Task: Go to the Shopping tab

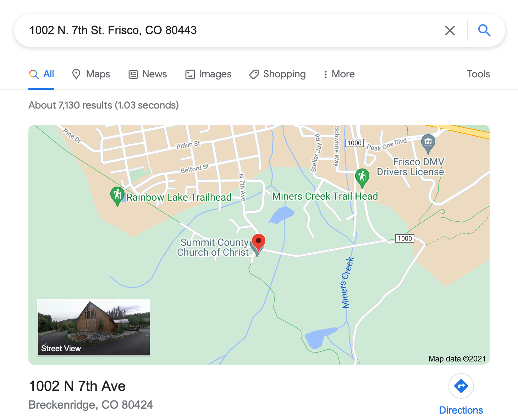Action: point(277,74)
